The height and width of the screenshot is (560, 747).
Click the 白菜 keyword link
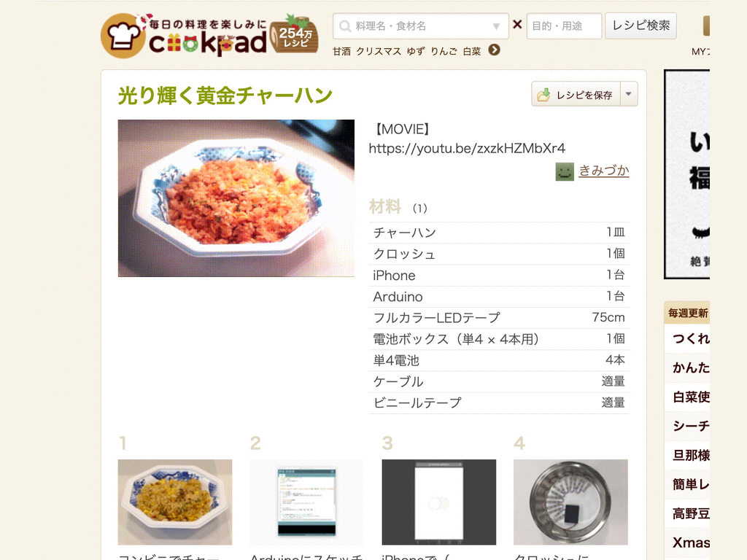click(x=472, y=51)
